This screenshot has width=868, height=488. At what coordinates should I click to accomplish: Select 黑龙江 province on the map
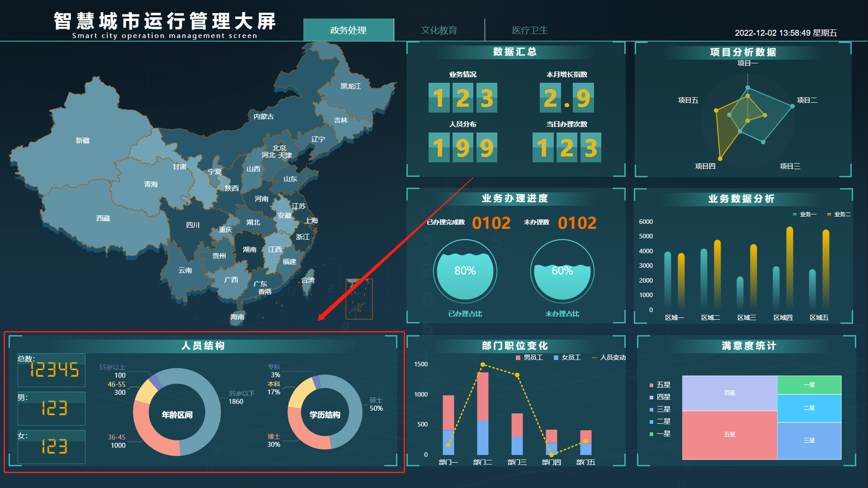[x=351, y=86]
